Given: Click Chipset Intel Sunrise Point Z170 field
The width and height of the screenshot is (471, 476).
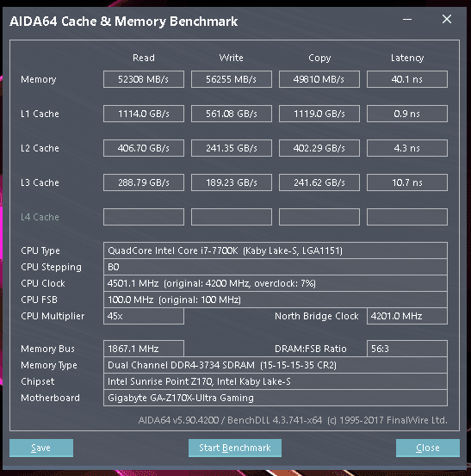Looking at the screenshot, I should coord(276,381).
